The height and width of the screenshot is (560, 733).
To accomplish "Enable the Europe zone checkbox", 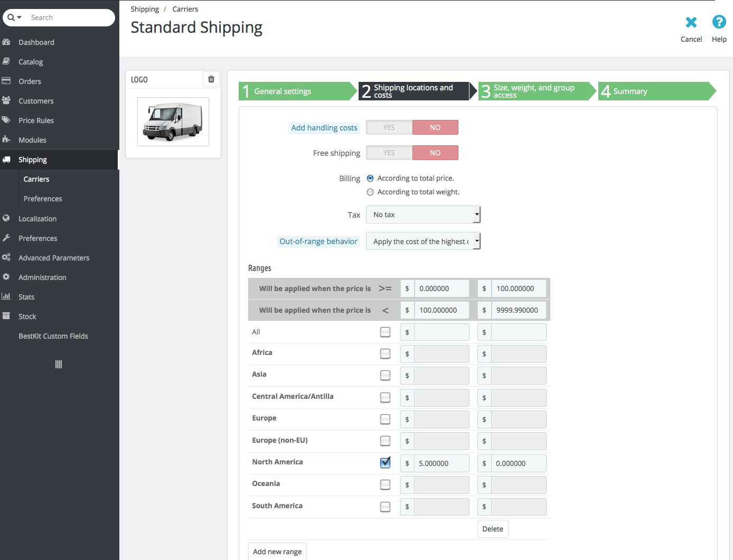I will [x=386, y=419].
